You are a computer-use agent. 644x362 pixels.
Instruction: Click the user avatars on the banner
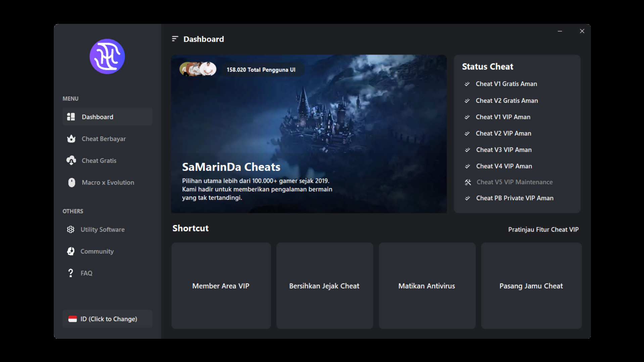(198, 69)
